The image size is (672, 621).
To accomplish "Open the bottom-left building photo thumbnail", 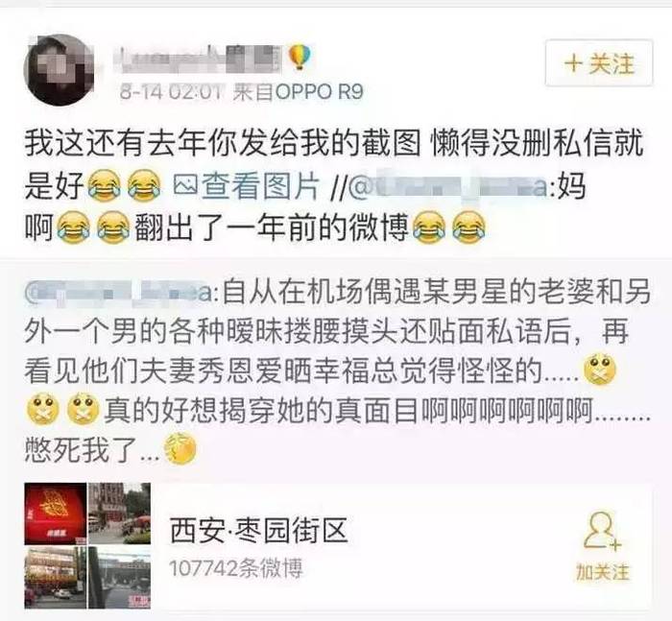I will coord(56,577).
